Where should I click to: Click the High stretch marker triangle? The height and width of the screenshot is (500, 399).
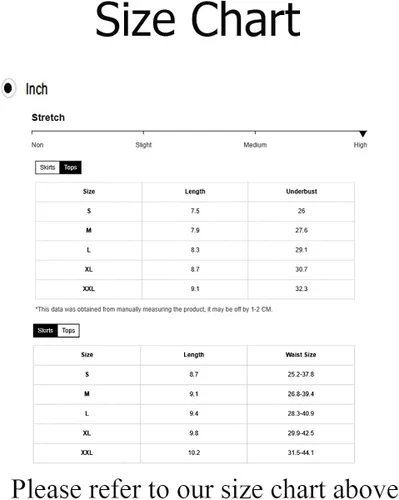[363, 134]
